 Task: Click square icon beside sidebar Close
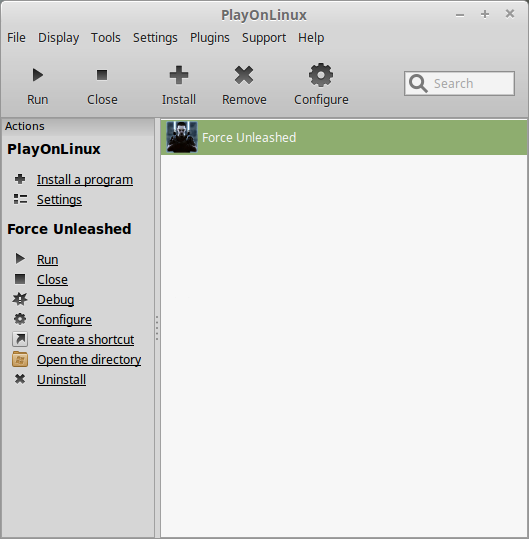[20, 279]
